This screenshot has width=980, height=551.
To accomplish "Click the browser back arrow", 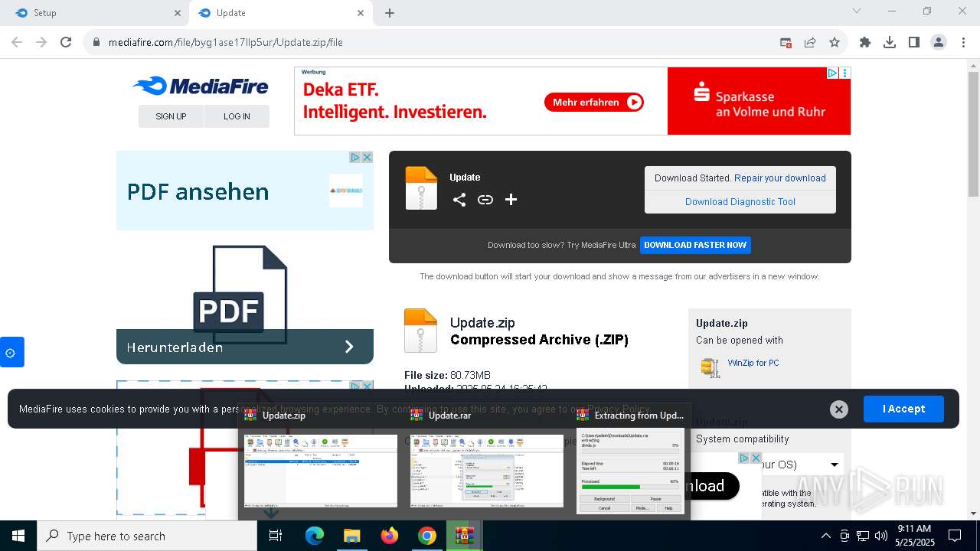I will [17, 43].
